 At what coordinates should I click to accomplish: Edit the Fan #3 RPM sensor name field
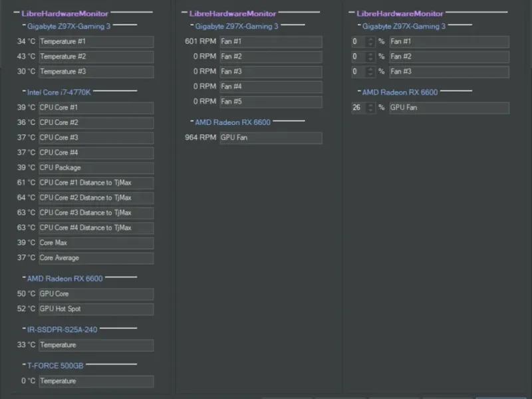point(271,72)
